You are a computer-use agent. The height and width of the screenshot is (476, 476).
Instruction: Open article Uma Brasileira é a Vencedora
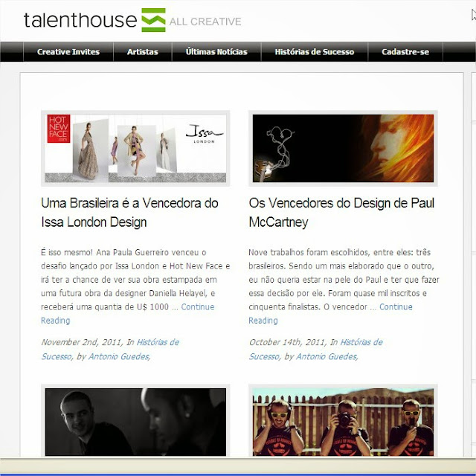[129, 213]
